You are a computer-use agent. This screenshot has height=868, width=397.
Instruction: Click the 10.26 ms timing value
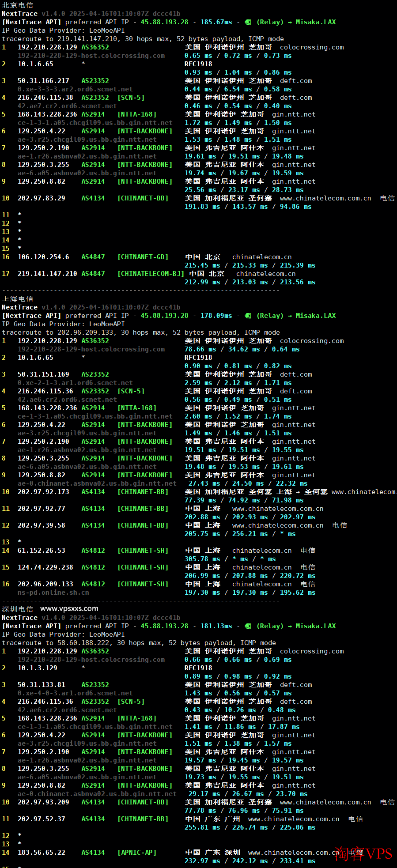coord(240,710)
